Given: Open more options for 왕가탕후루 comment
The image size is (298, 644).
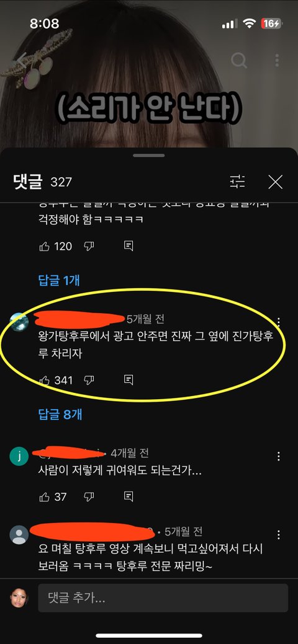Looking at the screenshot, I should pyautogui.click(x=279, y=322).
